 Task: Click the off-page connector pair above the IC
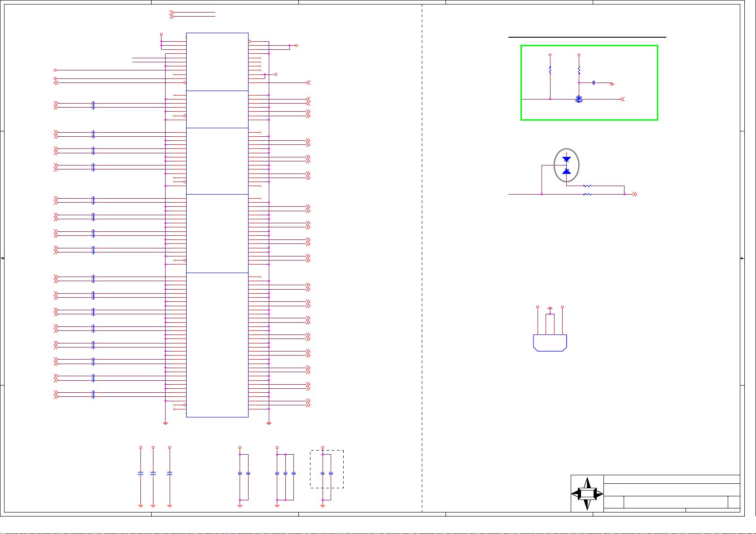tap(172, 14)
